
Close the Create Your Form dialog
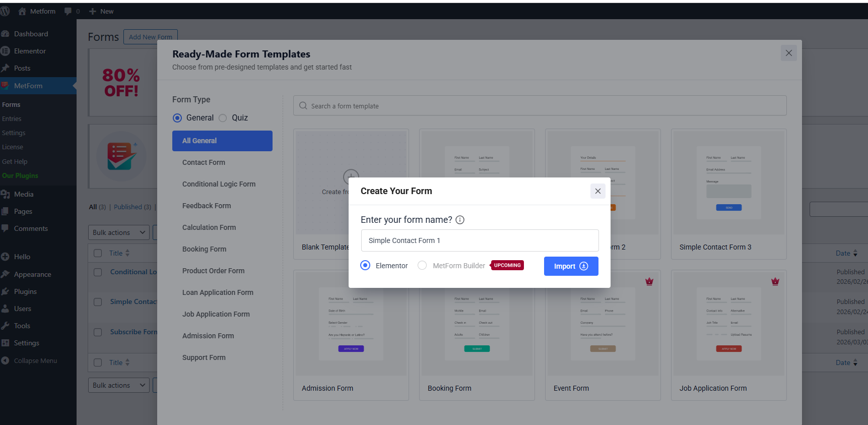(597, 191)
